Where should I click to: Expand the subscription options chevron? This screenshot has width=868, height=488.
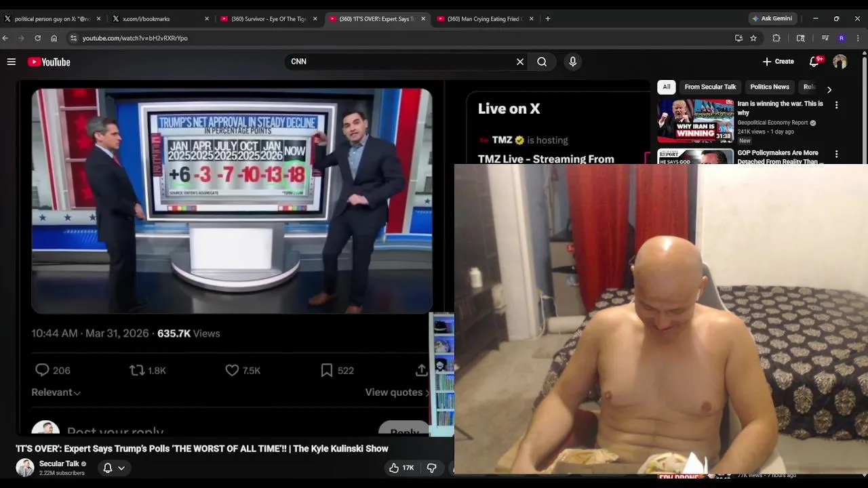point(121,468)
